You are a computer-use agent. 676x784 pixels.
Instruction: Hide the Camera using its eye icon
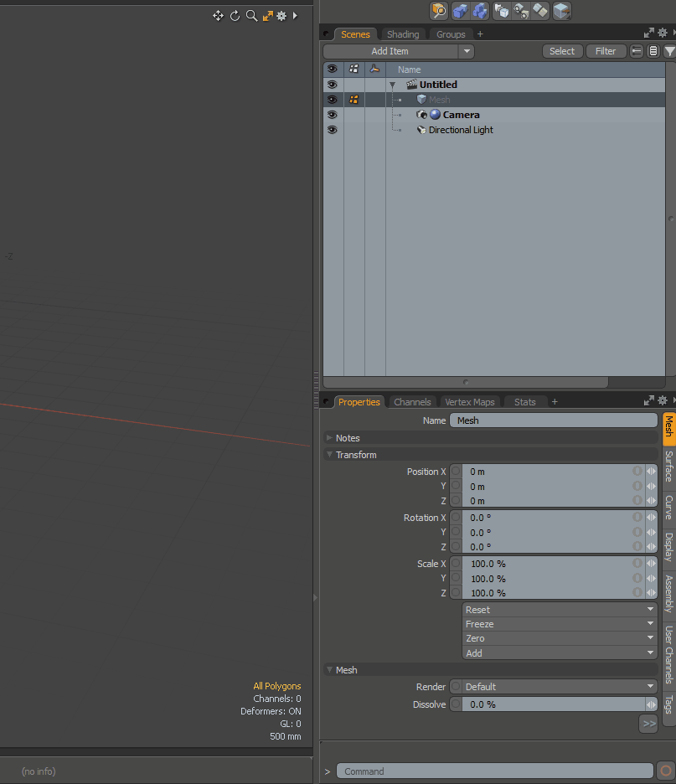click(332, 115)
